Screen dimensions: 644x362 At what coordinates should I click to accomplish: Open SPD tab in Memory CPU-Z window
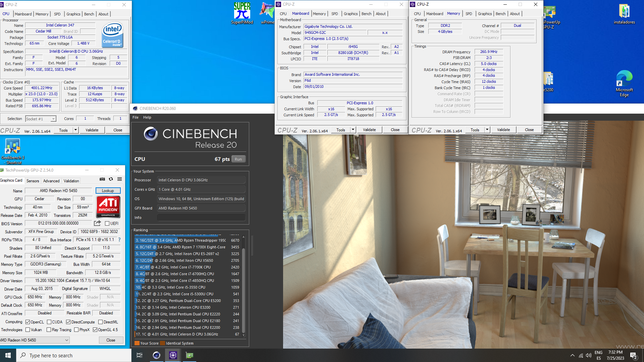click(469, 14)
